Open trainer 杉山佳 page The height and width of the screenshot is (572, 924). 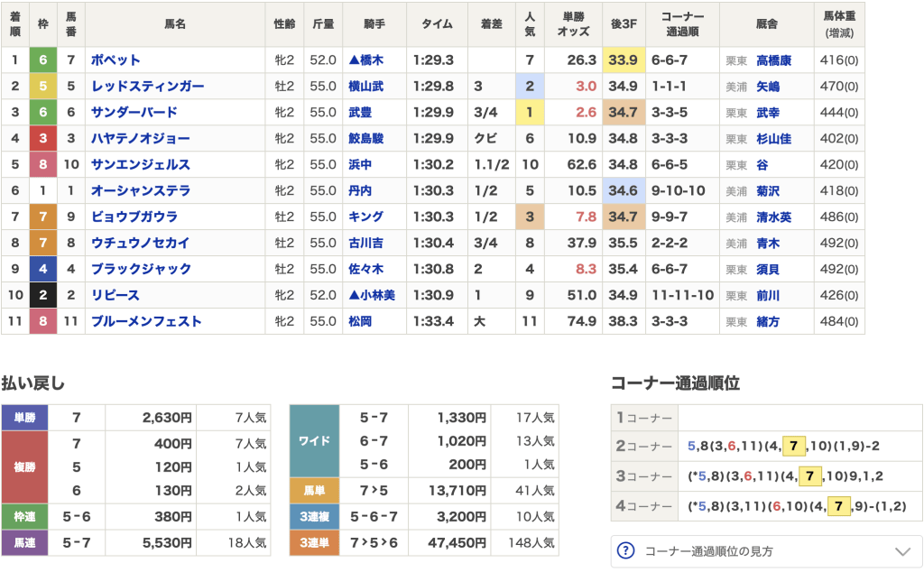point(773,138)
